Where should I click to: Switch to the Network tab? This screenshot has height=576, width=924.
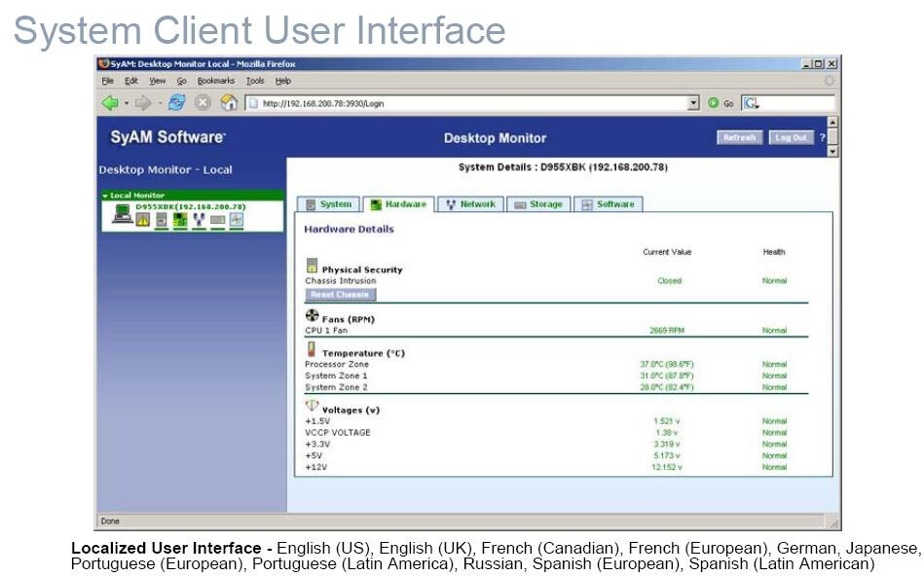[470, 204]
